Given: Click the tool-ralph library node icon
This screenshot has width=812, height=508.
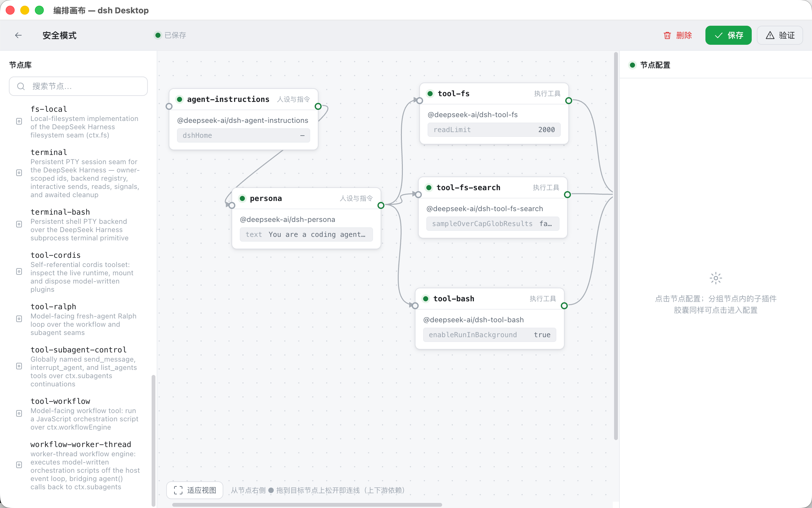Looking at the screenshot, I should pyautogui.click(x=19, y=319).
